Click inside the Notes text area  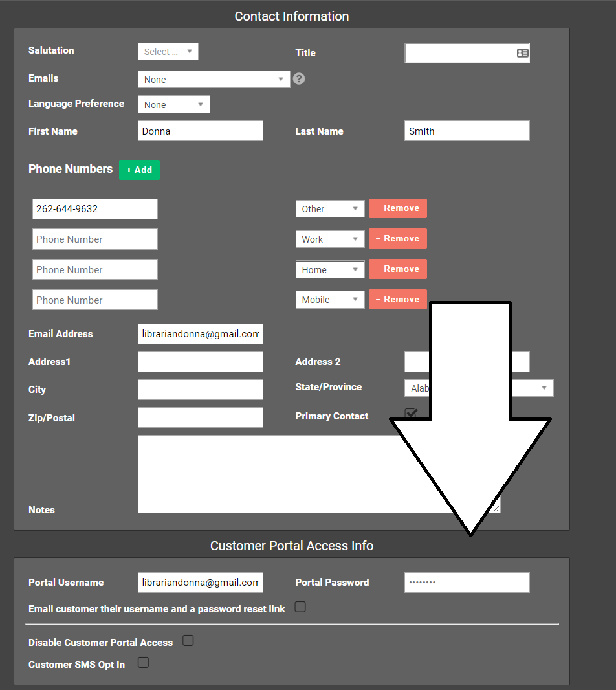[x=259, y=474]
